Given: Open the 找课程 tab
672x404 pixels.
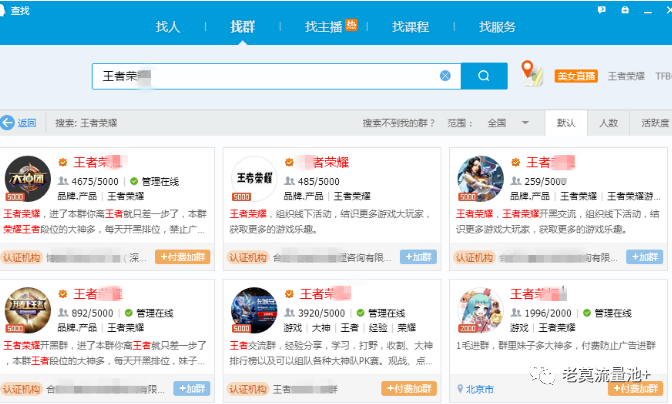Looking at the screenshot, I should pos(410,27).
